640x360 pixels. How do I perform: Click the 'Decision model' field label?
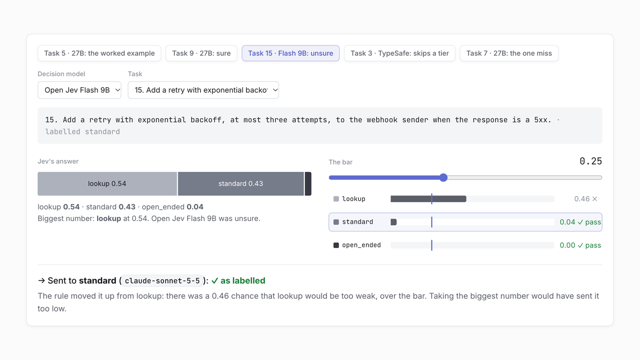[61, 74]
